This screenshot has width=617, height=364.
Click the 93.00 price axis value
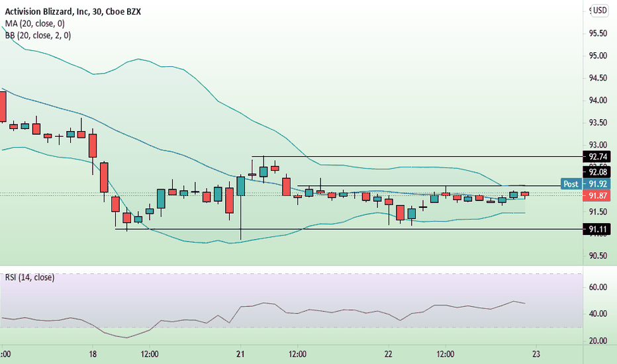coord(598,145)
